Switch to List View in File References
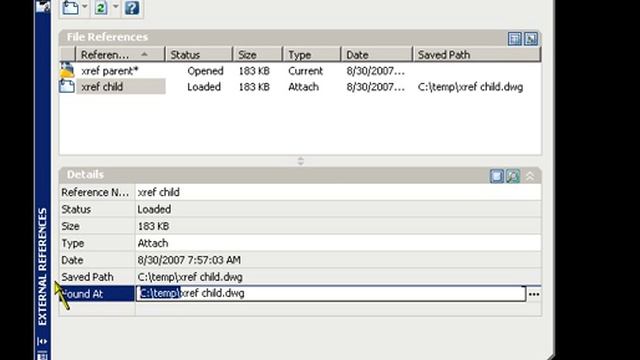Screen dimensions: 640x360 click(515, 39)
